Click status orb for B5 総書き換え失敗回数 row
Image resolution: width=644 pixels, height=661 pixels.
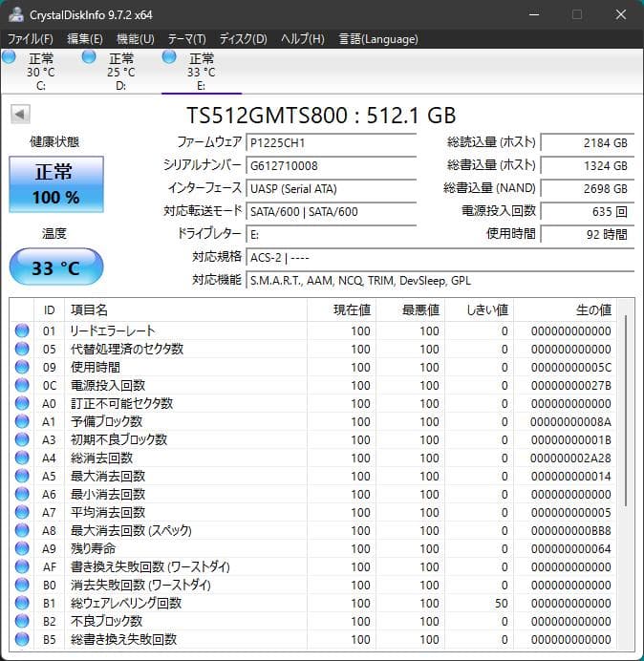[x=22, y=639]
